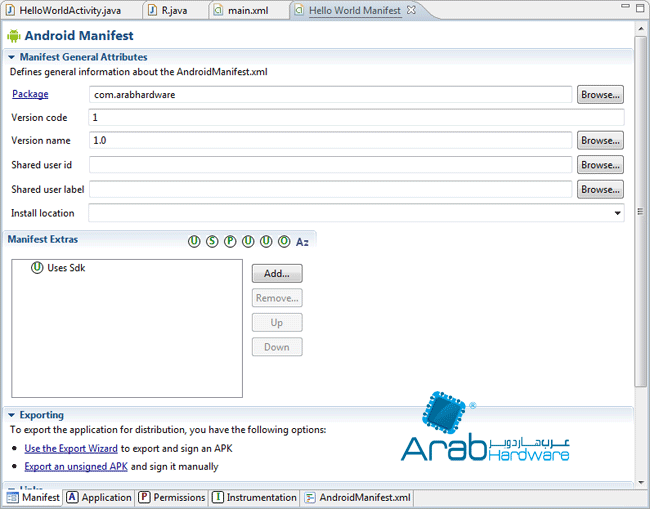Focus the Shared user id field
Image resolution: width=650 pixels, height=509 pixels.
pyautogui.click(x=330, y=165)
